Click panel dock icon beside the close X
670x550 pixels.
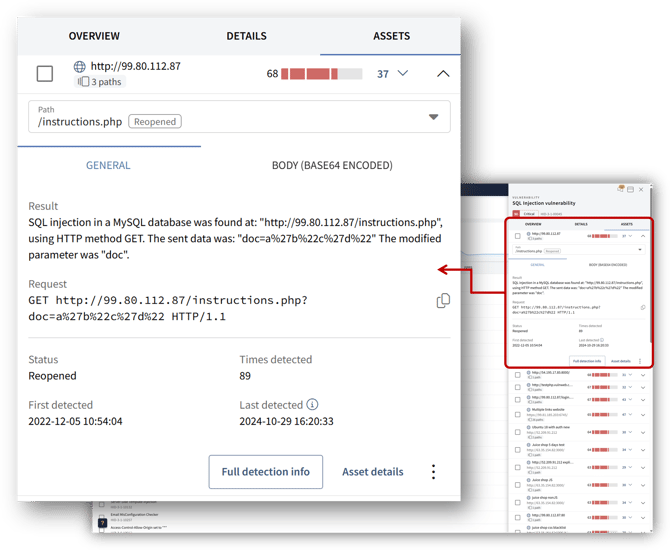tap(630, 189)
